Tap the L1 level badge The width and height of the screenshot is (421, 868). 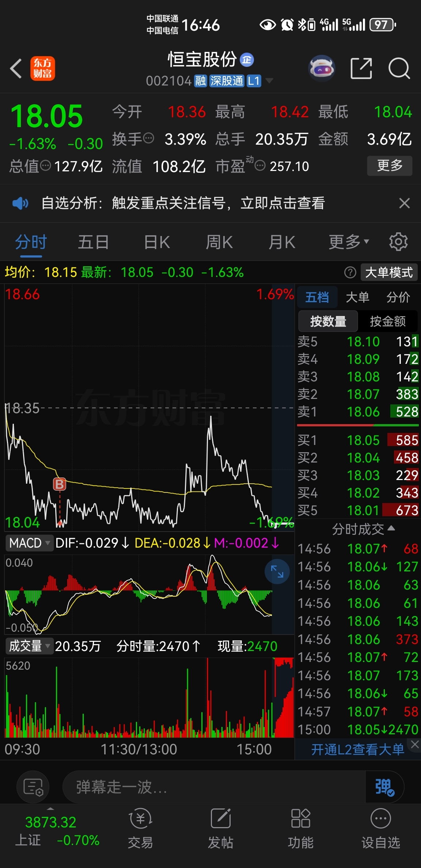tap(254, 81)
